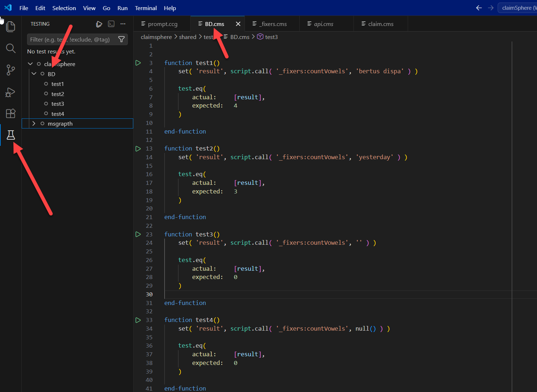The width and height of the screenshot is (537, 392).
Task: Click test2 status circle in tree
Action: coord(46,94)
